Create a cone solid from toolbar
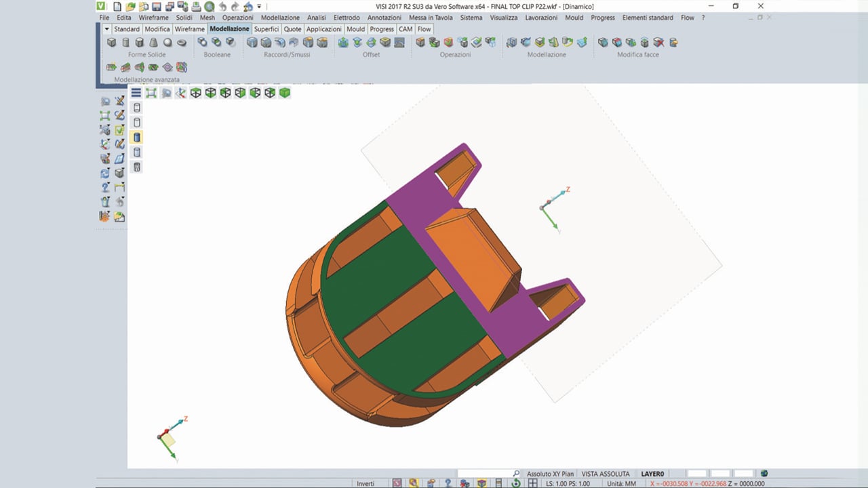868x488 pixels. coord(153,43)
